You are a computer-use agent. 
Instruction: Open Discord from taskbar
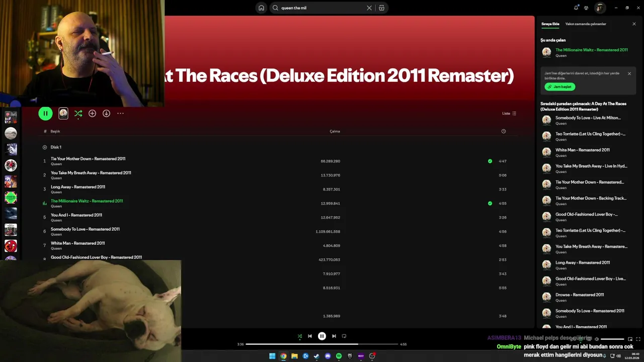(x=328, y=356)
